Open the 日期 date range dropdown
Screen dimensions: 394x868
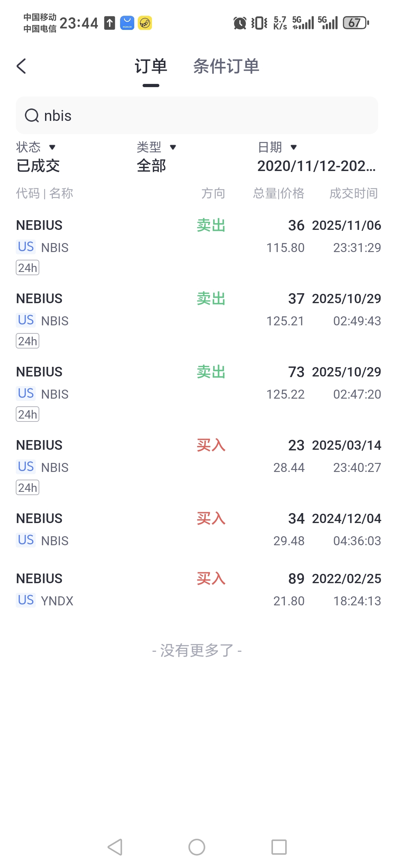316,157
